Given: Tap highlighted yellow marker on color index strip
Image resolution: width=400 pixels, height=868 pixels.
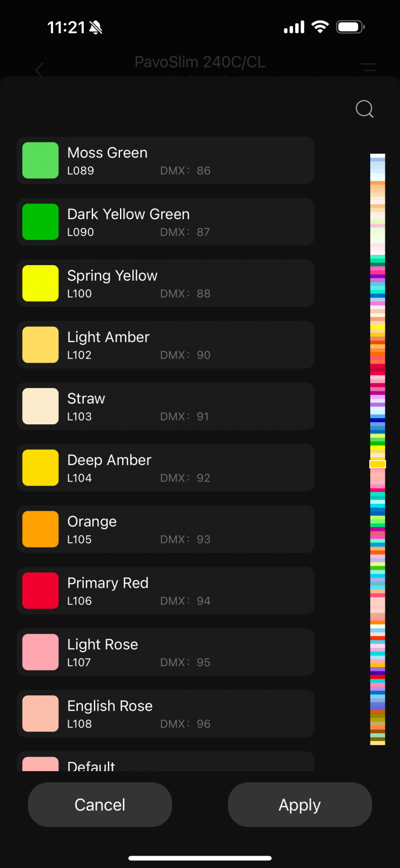Looking at the screenshot, I should point(377,464).
